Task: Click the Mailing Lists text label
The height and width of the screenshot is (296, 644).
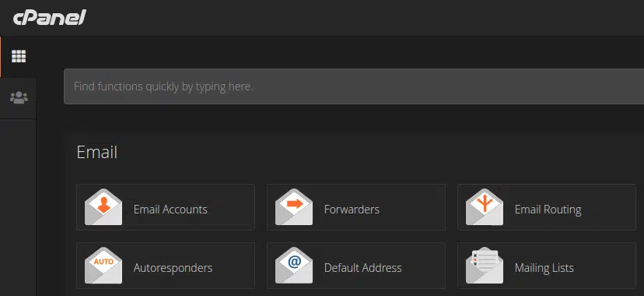Action: tap(544, 268)
